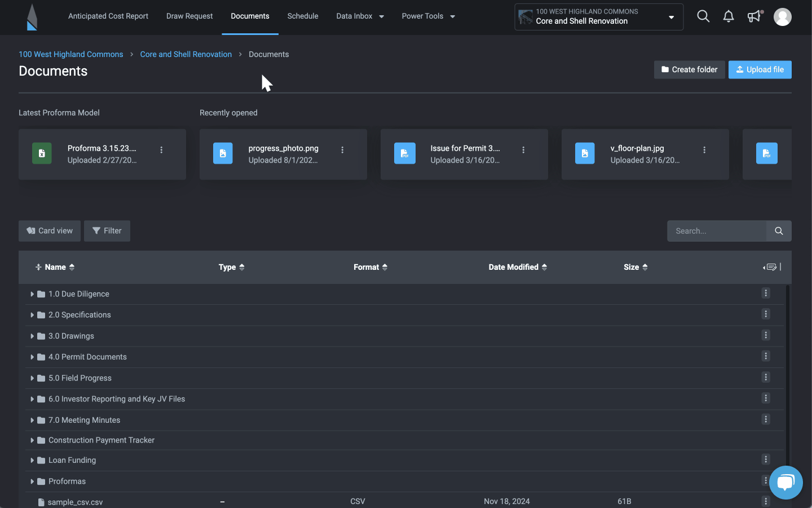This screenshot has height=508, width=812.
Task: Open row menu for 4.0 Permit Documents
Action: [766, 356]
